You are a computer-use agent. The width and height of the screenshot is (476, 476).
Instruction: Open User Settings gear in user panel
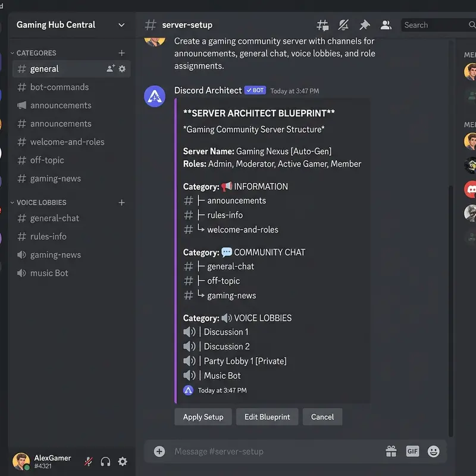(x=123, y=462)
